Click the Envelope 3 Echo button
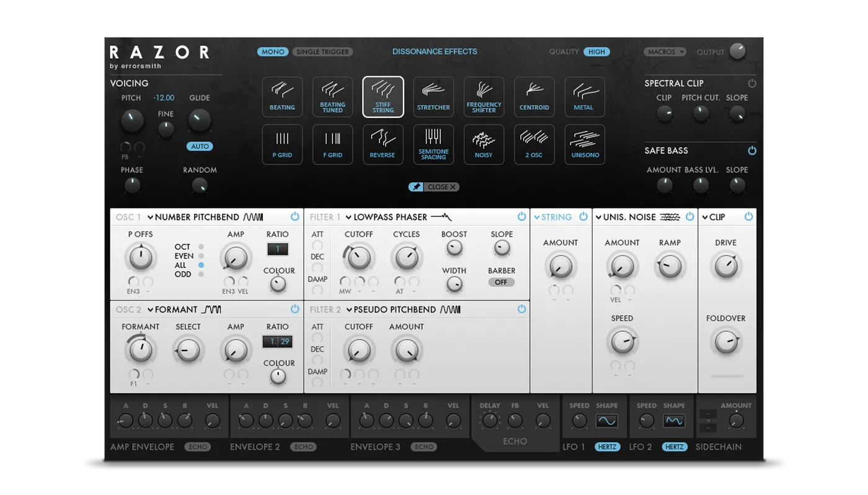 point(424,447)
